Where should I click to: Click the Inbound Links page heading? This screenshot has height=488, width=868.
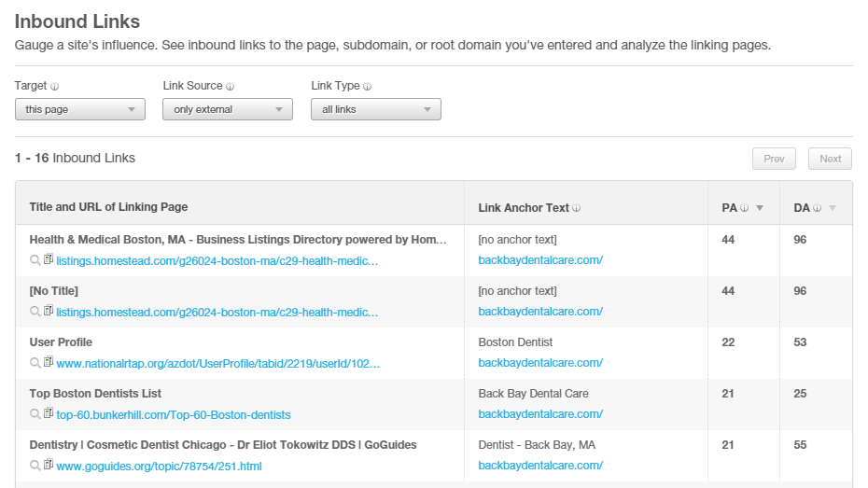77,21
